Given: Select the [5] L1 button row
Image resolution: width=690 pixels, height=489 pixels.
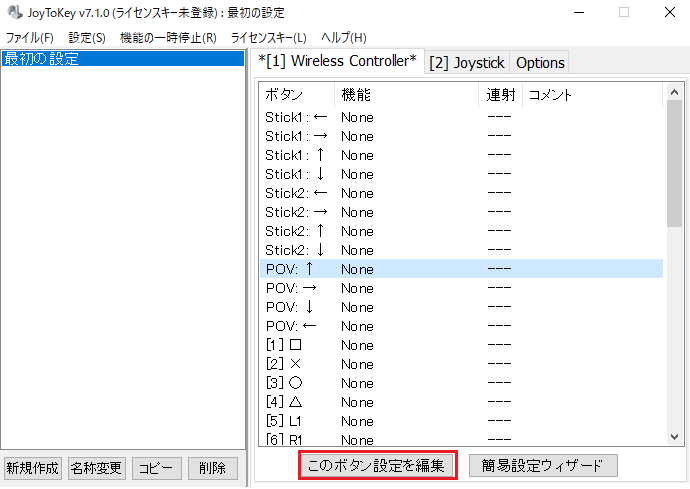Looking at the screenshot, I should point(462,420).
